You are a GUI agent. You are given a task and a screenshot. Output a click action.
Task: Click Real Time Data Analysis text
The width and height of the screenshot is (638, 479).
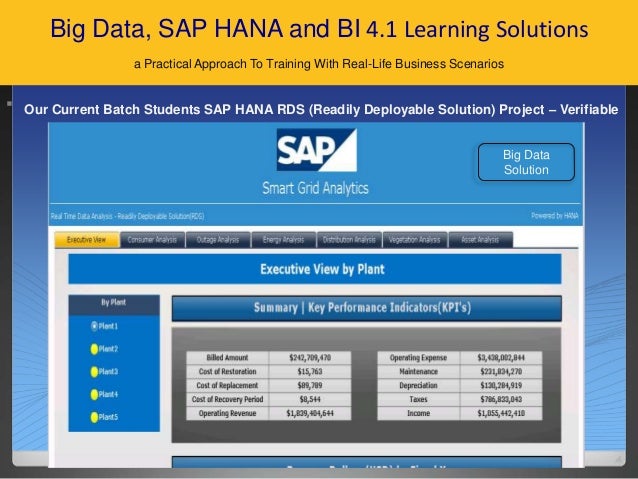(x=127, y=216)
